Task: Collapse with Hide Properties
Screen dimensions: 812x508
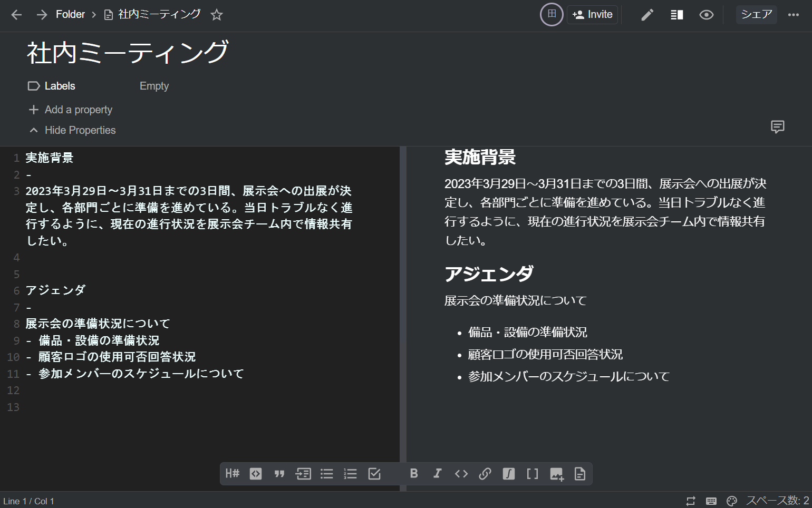Action: click(72, 130)
